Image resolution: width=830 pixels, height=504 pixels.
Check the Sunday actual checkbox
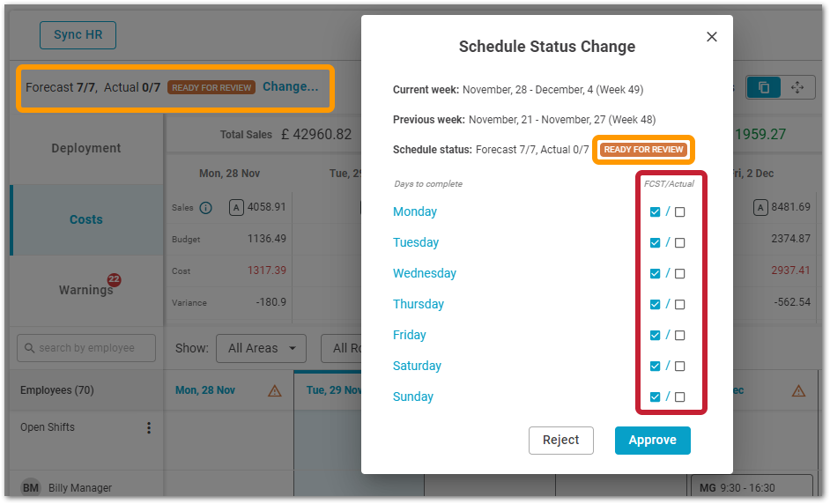(x=679, y=397)
